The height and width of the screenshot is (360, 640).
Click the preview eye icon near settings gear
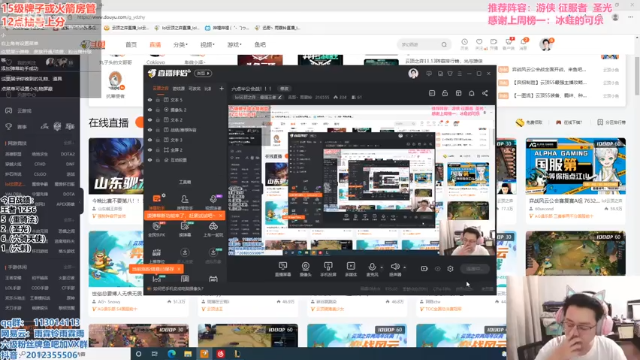[438, 269]
